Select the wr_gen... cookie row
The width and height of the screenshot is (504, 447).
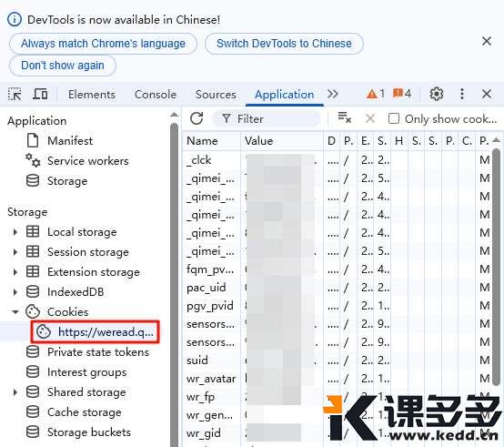pos(337,415)
